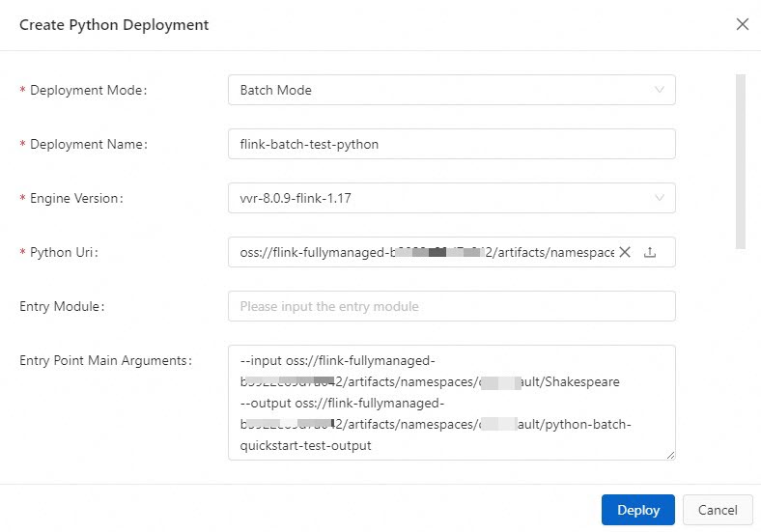Focus the Deployment Name field with flink-batch-test-python
Image resolution: width=761 pixels, height=532 pixels.
pos(451,144)
